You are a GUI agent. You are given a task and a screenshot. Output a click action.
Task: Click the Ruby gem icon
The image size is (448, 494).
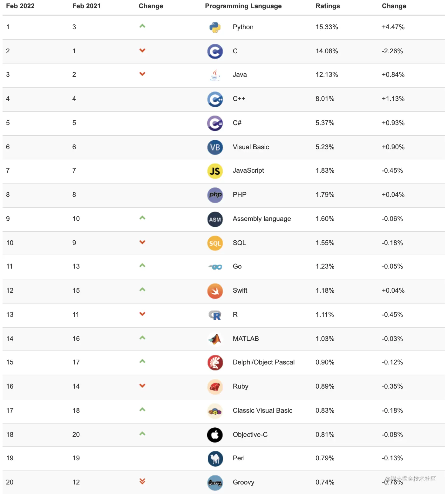click(215, 387)
